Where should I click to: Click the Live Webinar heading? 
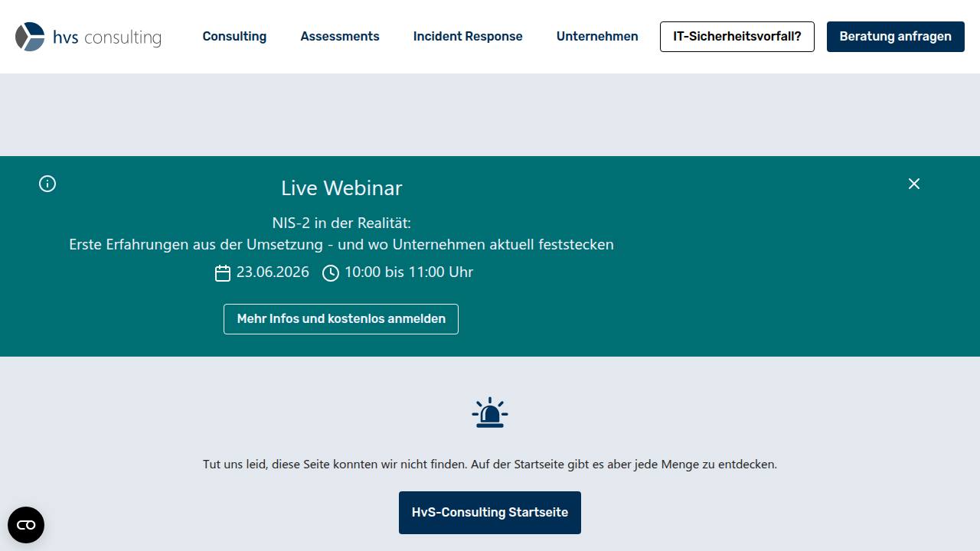341,187
